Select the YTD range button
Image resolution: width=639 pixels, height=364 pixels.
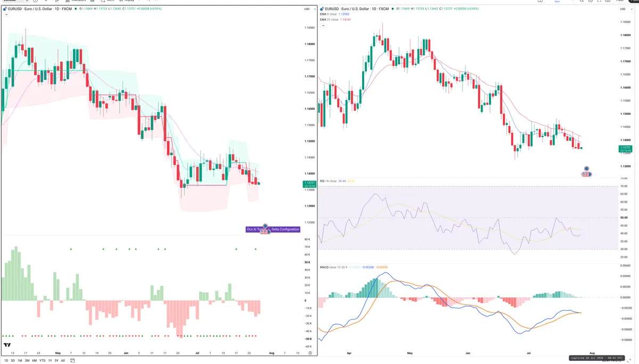[x=42, y=360]
